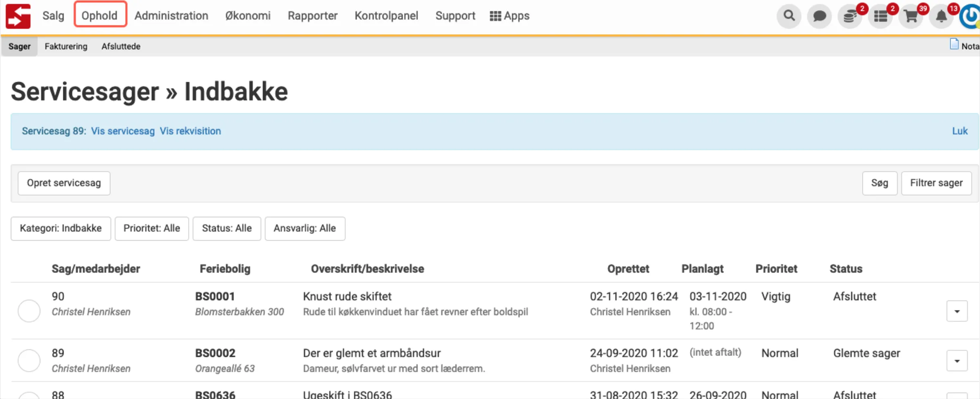
Task: Open the Kategori: Indbakke filter
Action: pos(60,228)
